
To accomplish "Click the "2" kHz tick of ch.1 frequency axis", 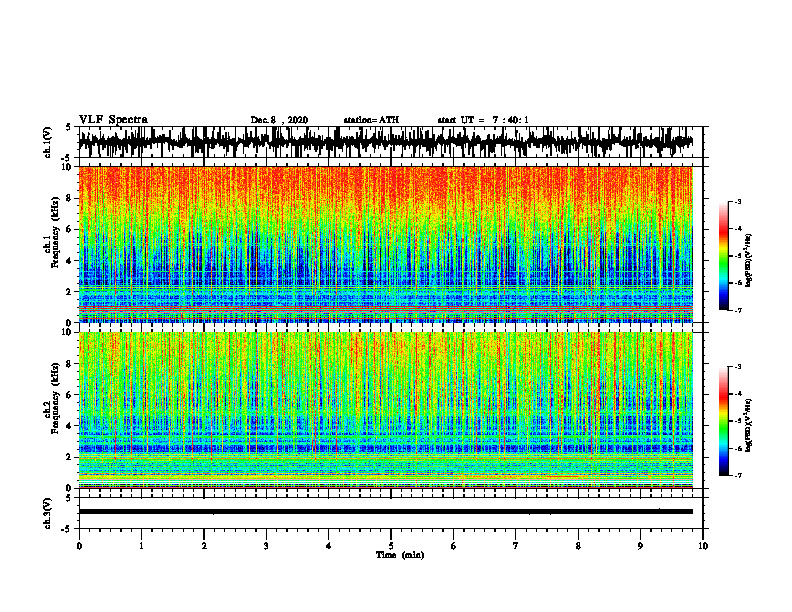I will pyautogui.click(x=70, y=291).
